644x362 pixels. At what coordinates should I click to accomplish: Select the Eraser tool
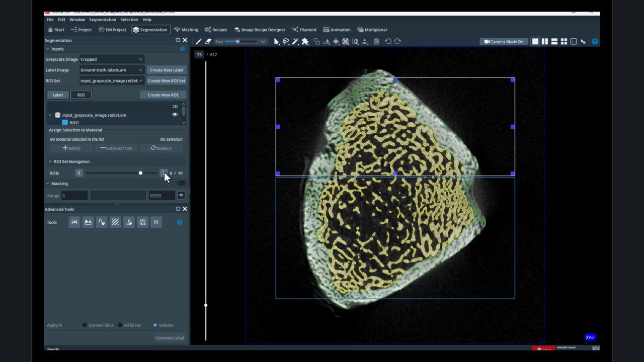[x=208, y=42]
